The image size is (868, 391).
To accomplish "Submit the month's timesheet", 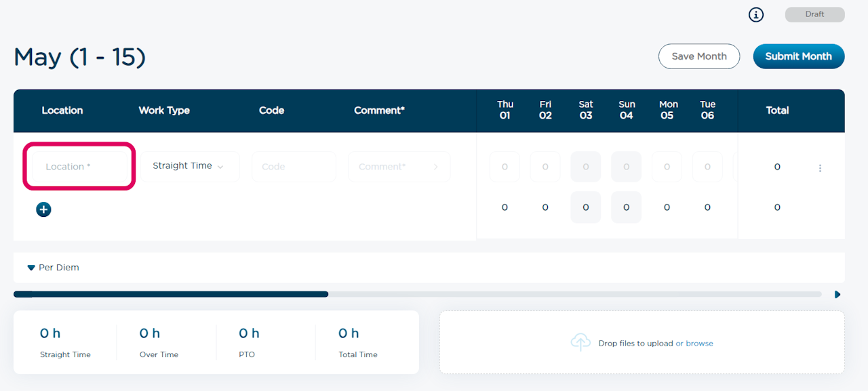I will [x=798, y=56].
